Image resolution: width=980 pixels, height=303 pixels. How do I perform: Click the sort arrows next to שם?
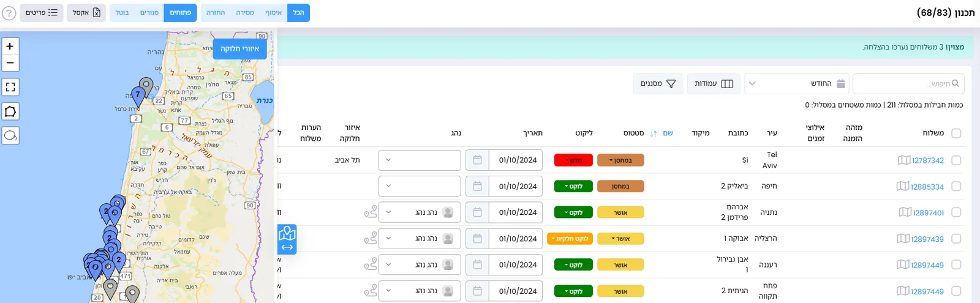click(x=654, y=133)
